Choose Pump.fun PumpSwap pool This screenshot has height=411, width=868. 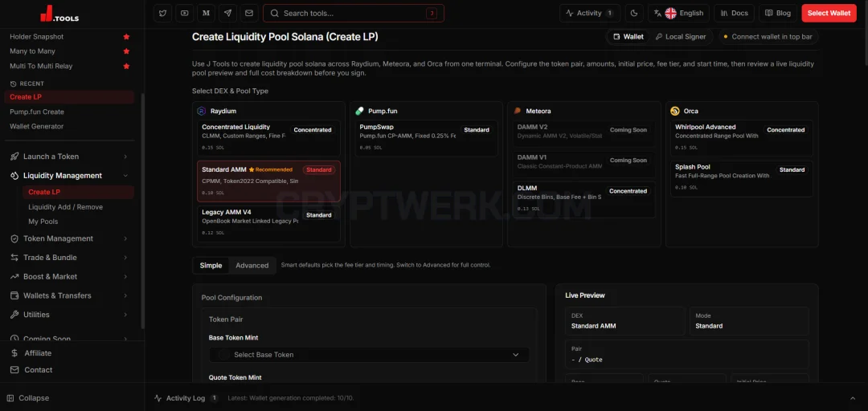[426, 138]
